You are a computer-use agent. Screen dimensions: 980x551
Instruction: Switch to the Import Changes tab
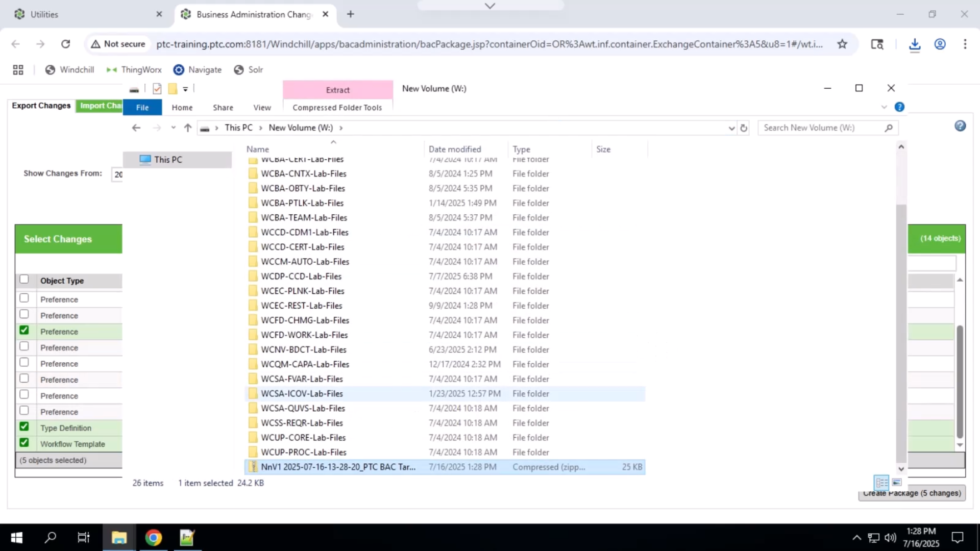click(100, 106)
